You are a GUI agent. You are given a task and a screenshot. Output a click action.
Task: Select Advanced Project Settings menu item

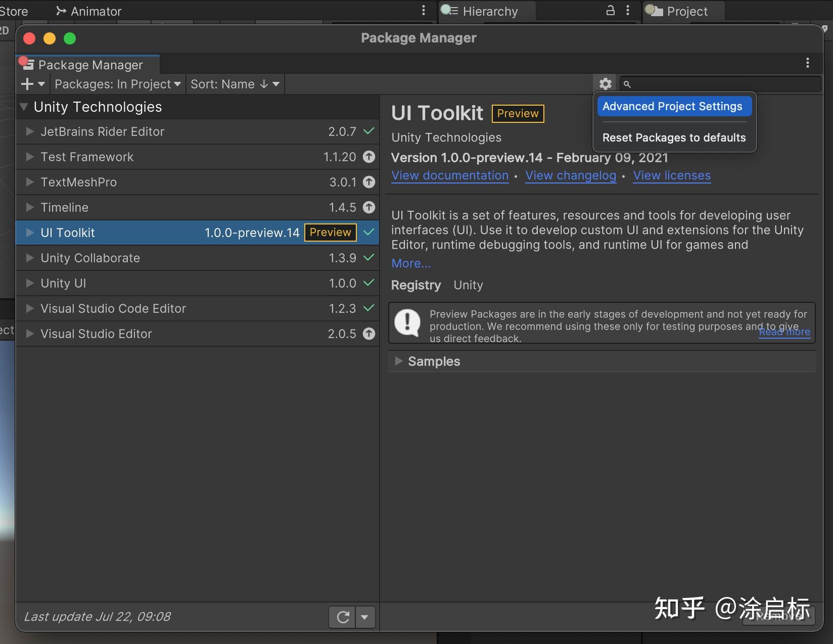pos(672,107)
